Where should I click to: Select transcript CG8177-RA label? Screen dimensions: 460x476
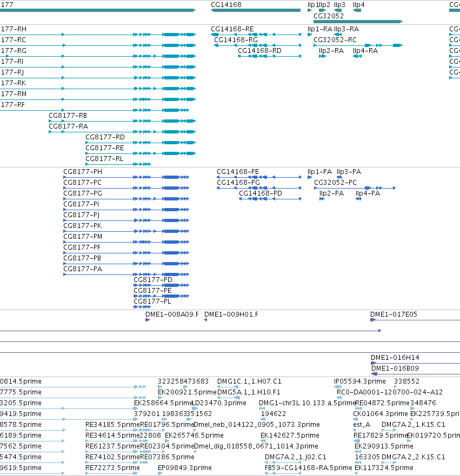coord(68,126)
